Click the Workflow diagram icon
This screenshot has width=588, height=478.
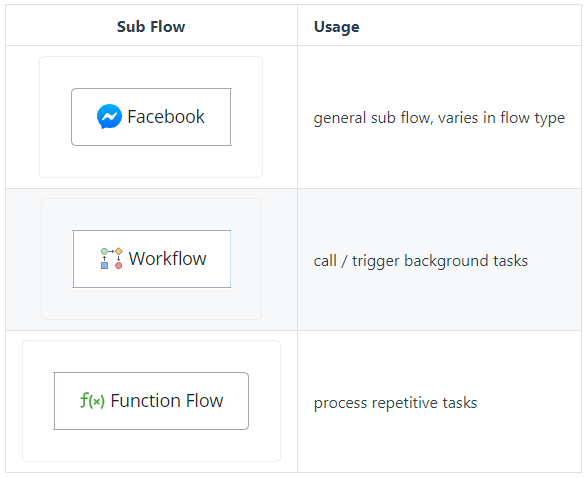tap(112, 258)
